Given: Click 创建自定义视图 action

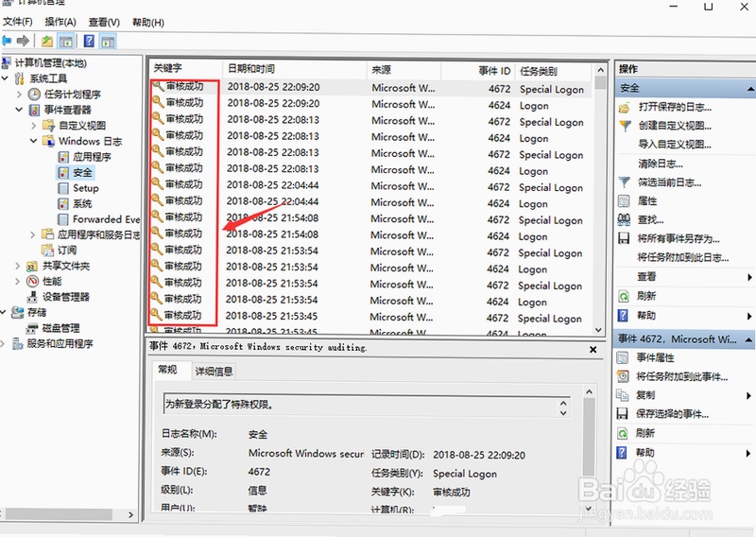Looking at the screenshot, I should click(675, 126).
